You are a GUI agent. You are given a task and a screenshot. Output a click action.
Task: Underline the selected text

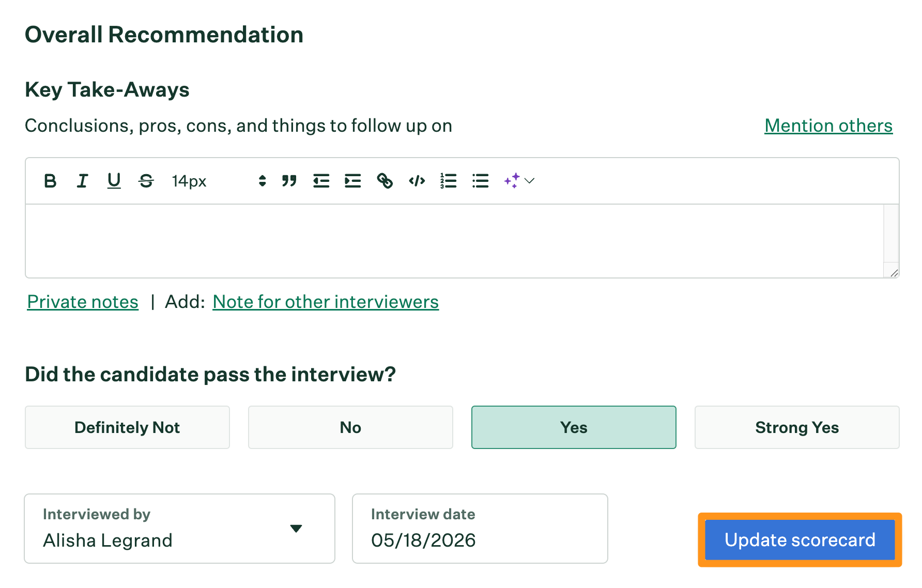pyautogui.click(x=114, y=181)
